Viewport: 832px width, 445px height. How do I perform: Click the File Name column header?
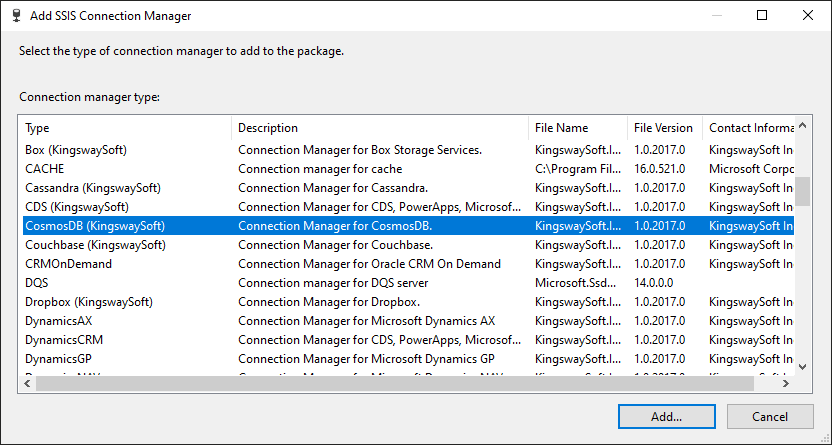[578, 128]
